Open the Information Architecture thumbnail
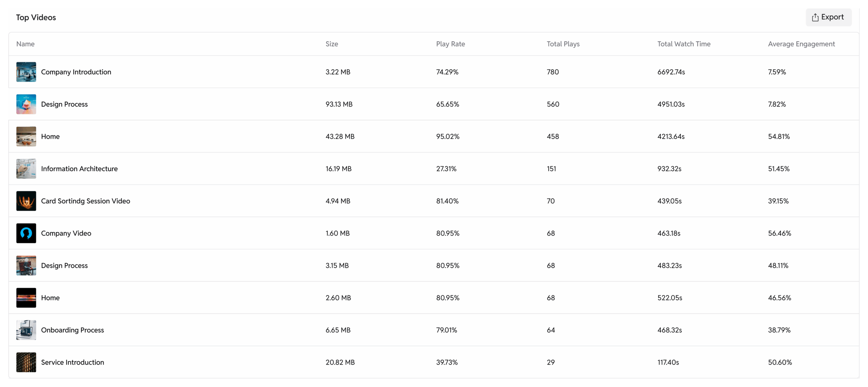This screenshot has width=868, height=387. pos(26,168)
